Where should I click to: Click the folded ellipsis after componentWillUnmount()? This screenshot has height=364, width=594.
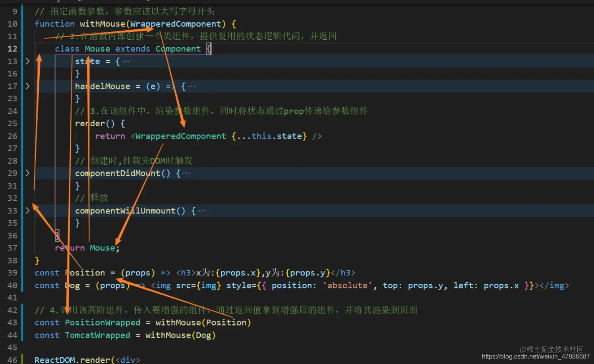tap(202, 210)
